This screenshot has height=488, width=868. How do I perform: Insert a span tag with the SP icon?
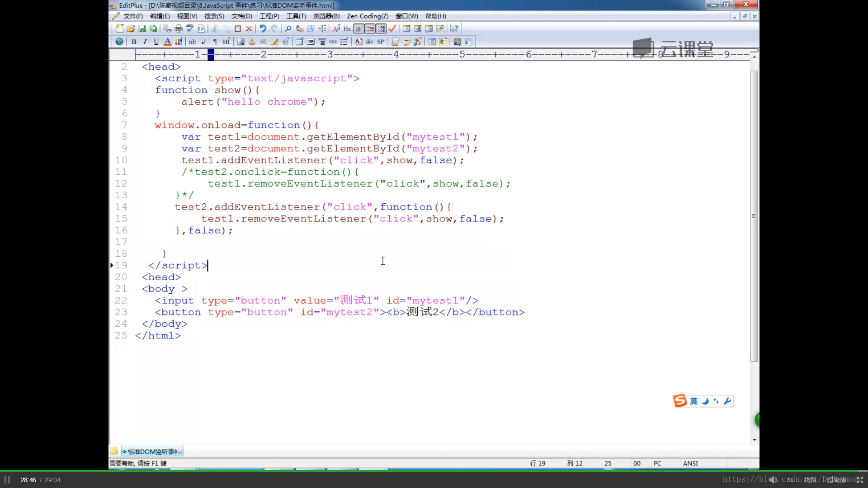pos(381,42)
